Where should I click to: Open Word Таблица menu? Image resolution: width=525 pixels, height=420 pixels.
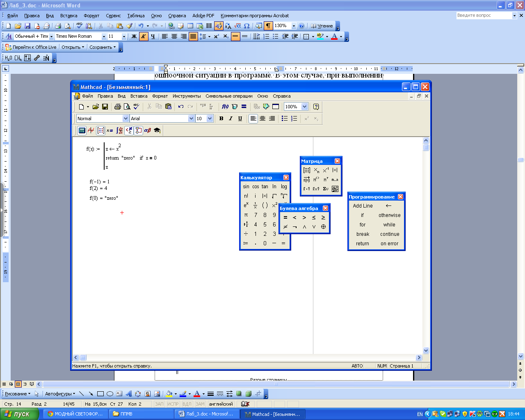pos(136,16)
